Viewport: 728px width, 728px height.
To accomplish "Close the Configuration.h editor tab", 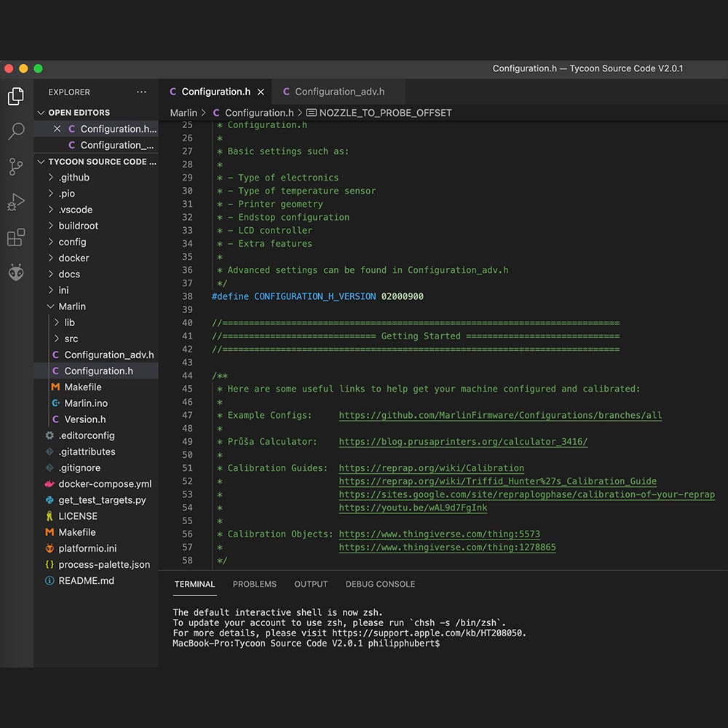I will 261,92.
